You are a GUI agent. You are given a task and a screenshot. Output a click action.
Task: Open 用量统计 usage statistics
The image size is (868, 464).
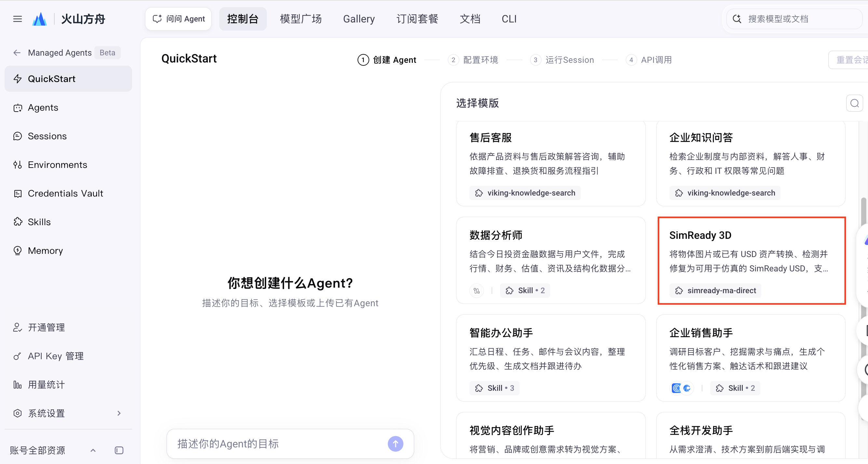[x=68, y=385]
